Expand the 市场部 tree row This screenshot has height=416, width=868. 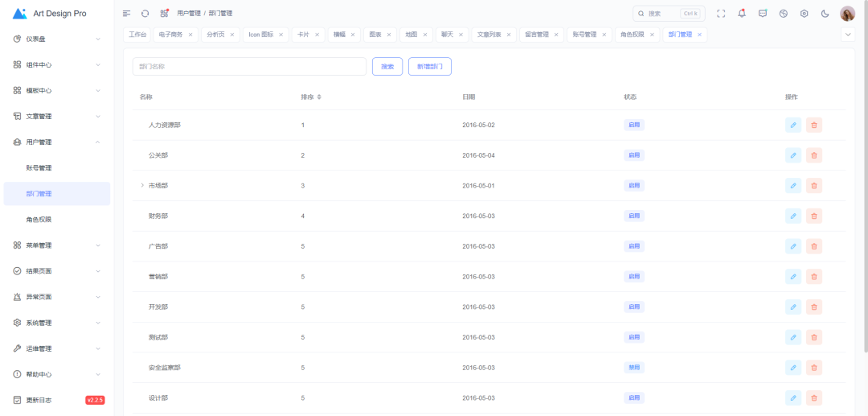[142, 186]
